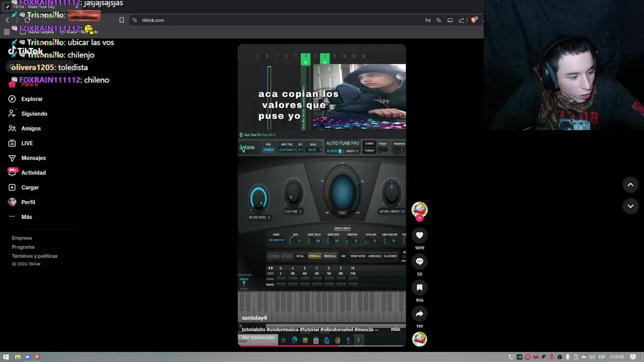Expand the caption with más
644x362 pixels.
[395, 329]
